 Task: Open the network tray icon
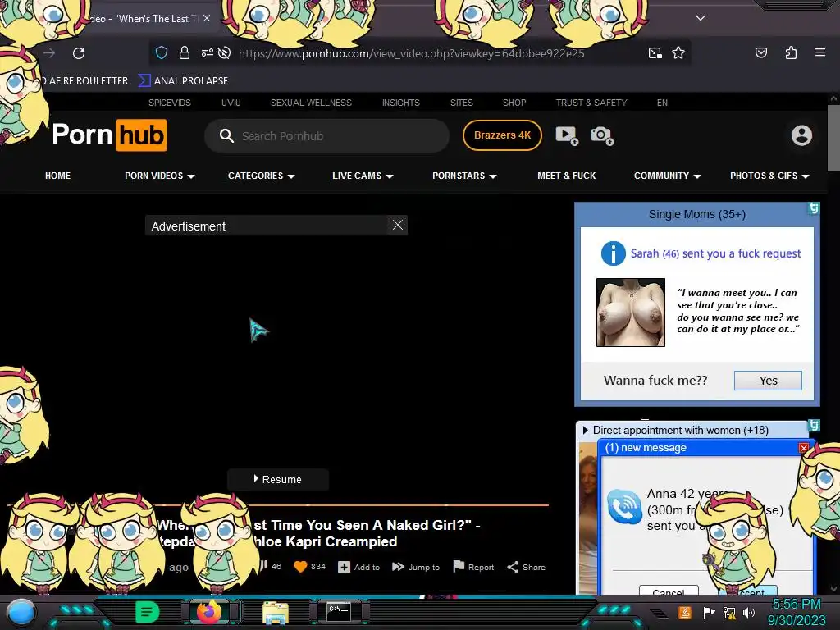[729, 612]
